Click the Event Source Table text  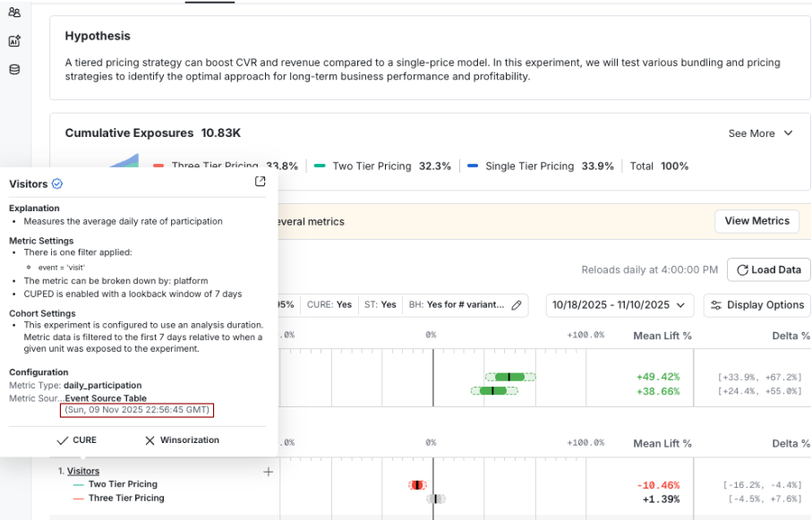106,398
